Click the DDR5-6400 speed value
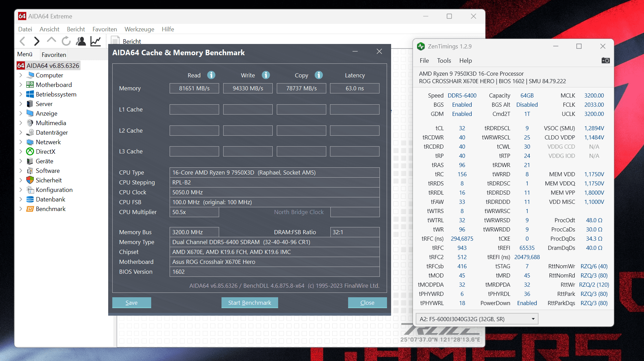The width and height of the screenshot is (644, 361). click(x=462, y=95)
